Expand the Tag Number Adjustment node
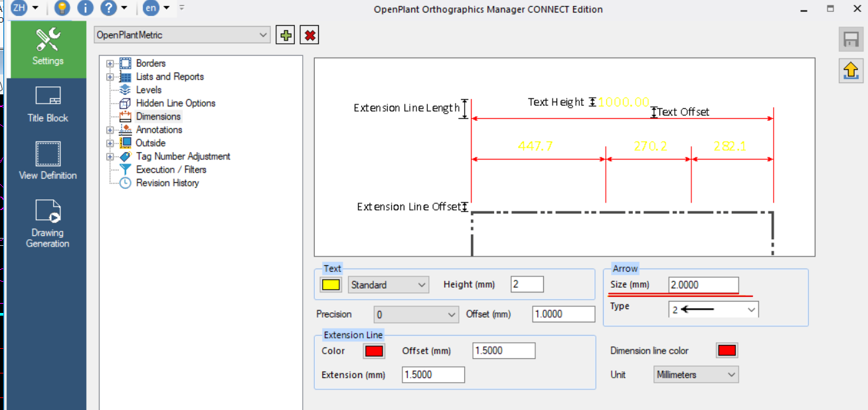 coord(110,157)
